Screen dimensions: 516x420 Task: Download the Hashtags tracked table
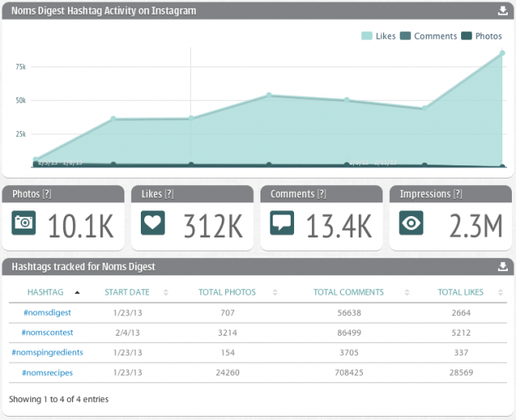click(x=503, y=267)
